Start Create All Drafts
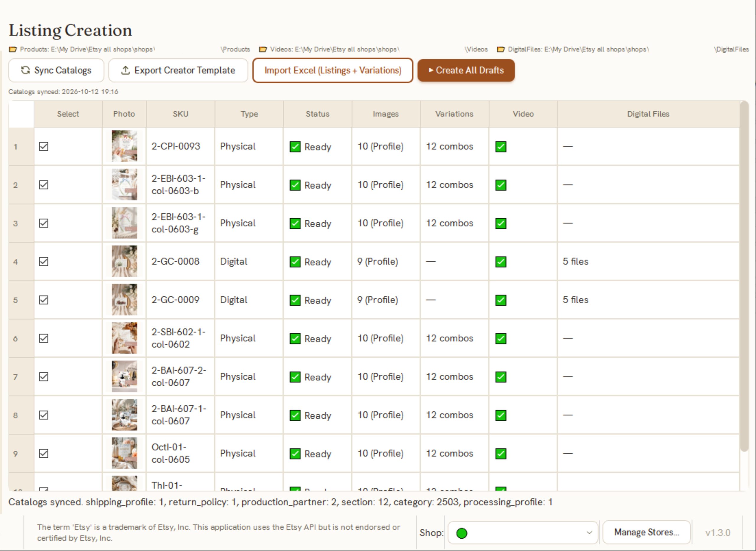Screen dimensions: 756x551 pyautogui.click(x=466, y=70)
